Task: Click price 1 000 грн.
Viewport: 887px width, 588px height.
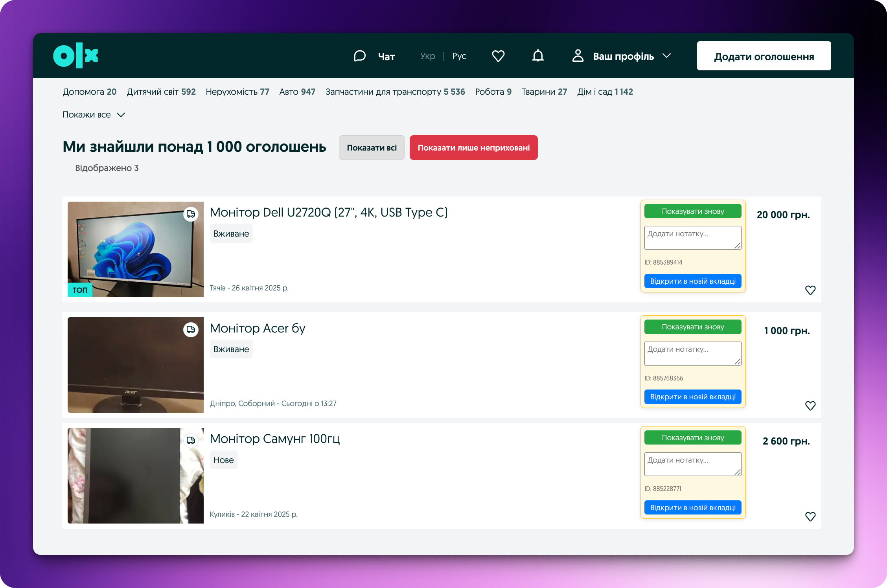Action: click(x=787, y=331)
